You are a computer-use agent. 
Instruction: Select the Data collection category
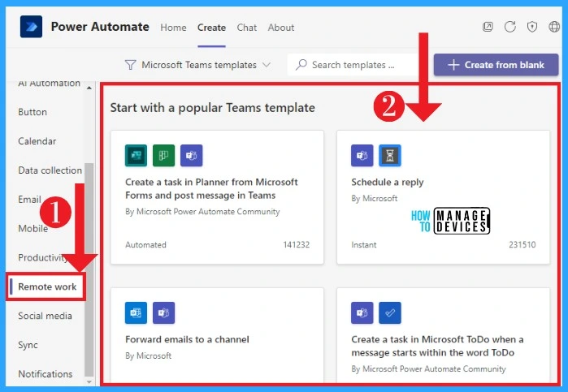coord(50,170)
